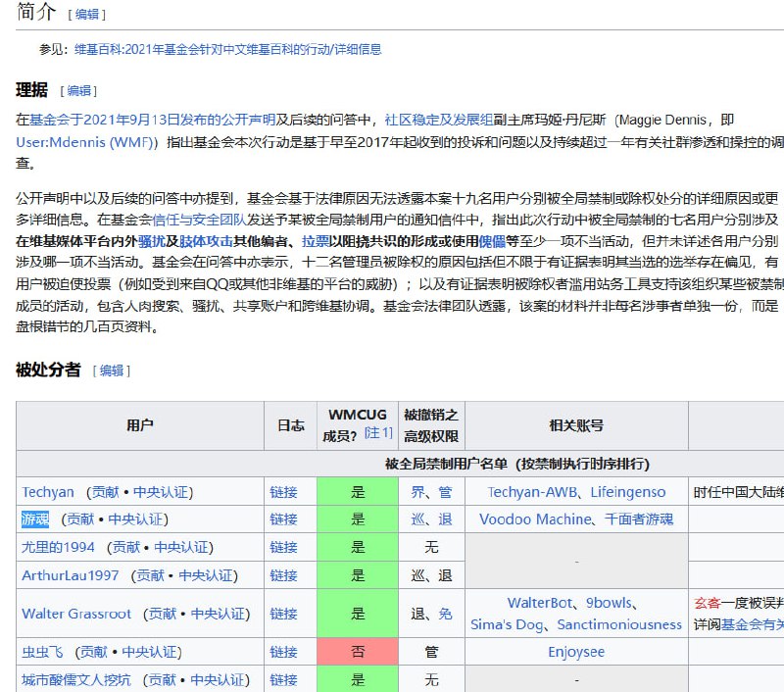
Task: Open 虫虫飞 user page link
Action: coord(42,652)
